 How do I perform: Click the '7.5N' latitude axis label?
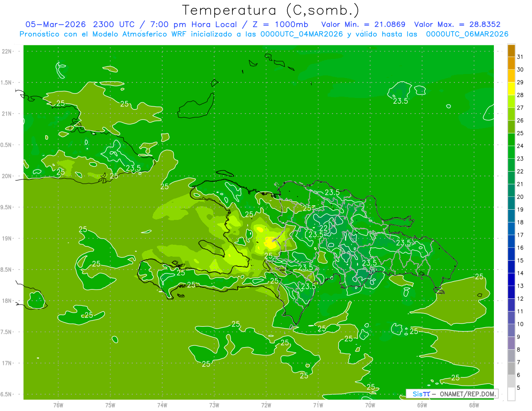pos(7,332)
